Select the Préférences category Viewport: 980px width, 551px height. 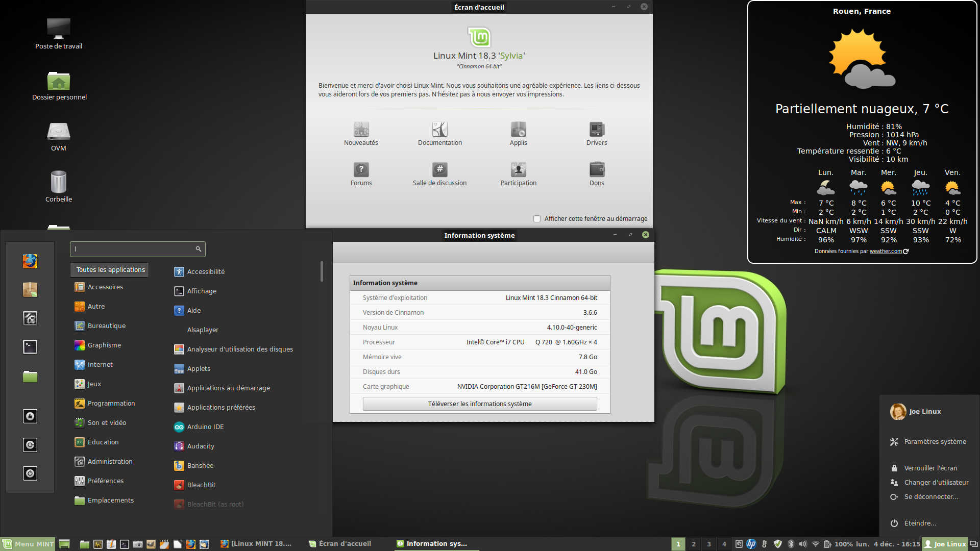99,481
